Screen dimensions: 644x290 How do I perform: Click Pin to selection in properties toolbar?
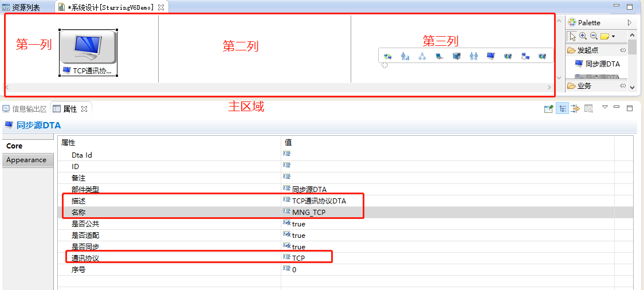[549, 108]
